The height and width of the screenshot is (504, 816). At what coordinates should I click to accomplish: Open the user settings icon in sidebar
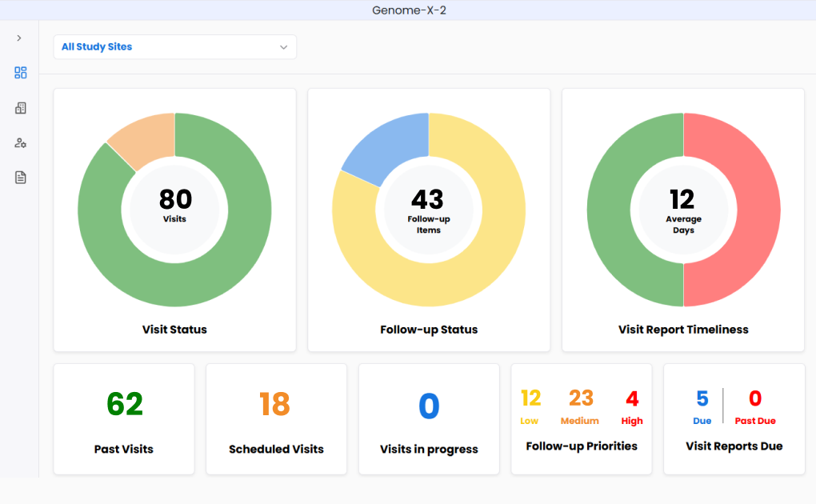point(20,142)
